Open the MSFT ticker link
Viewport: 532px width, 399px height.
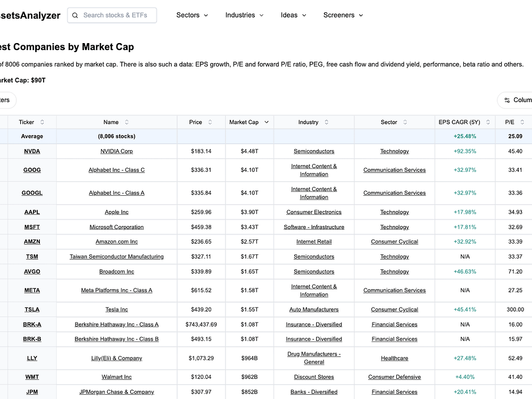click(32, 227)
